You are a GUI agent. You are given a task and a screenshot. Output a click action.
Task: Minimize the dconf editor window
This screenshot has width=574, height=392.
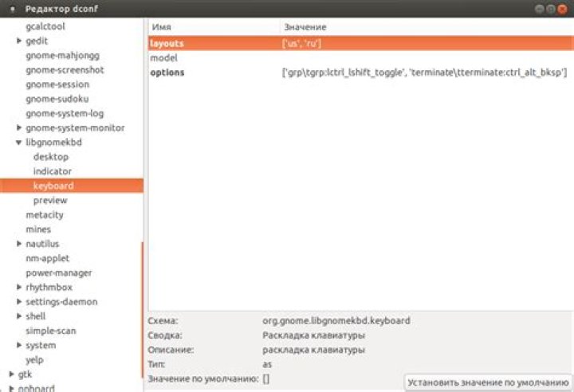(539, 9)
